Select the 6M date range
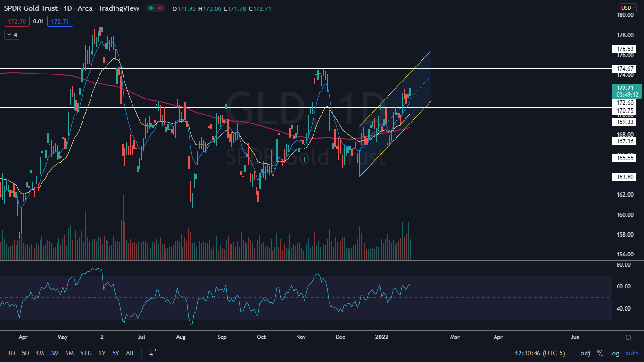 [x=69, y=353]
